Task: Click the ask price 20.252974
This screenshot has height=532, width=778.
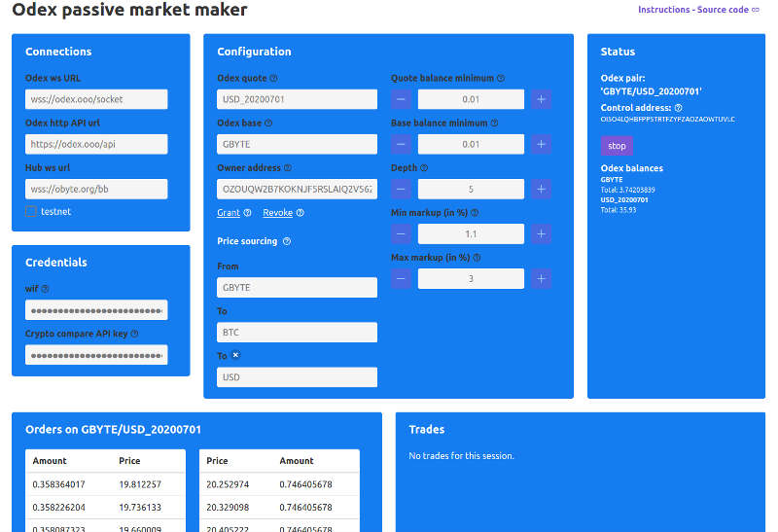Action: [x=228, y=484]
